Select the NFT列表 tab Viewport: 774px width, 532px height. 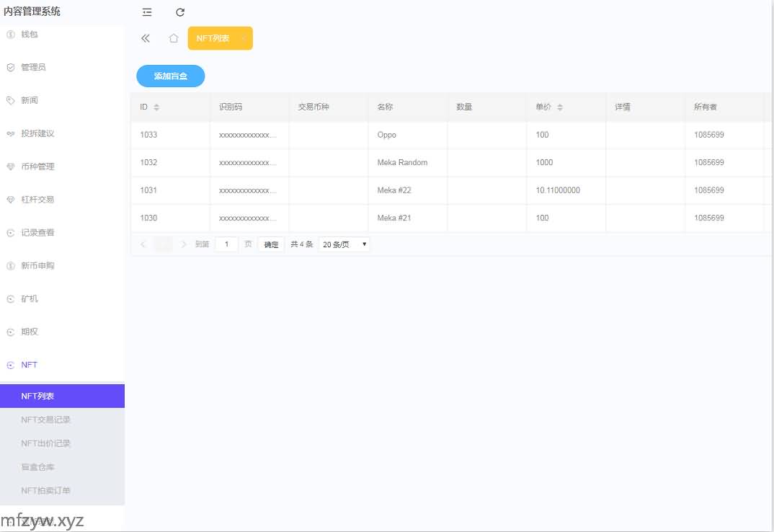click(213, 38)
